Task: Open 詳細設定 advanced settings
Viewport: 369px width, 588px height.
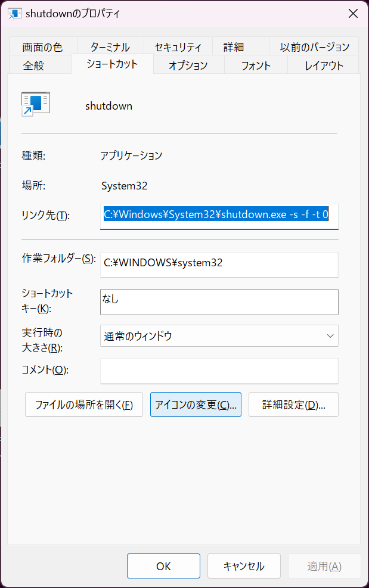Action: coord(293,405)
